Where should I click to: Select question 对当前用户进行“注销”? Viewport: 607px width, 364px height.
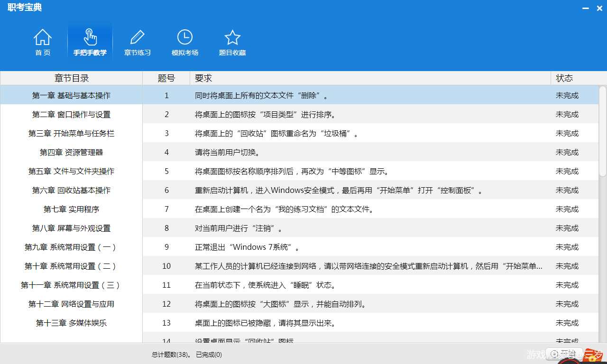pos(370,228)
